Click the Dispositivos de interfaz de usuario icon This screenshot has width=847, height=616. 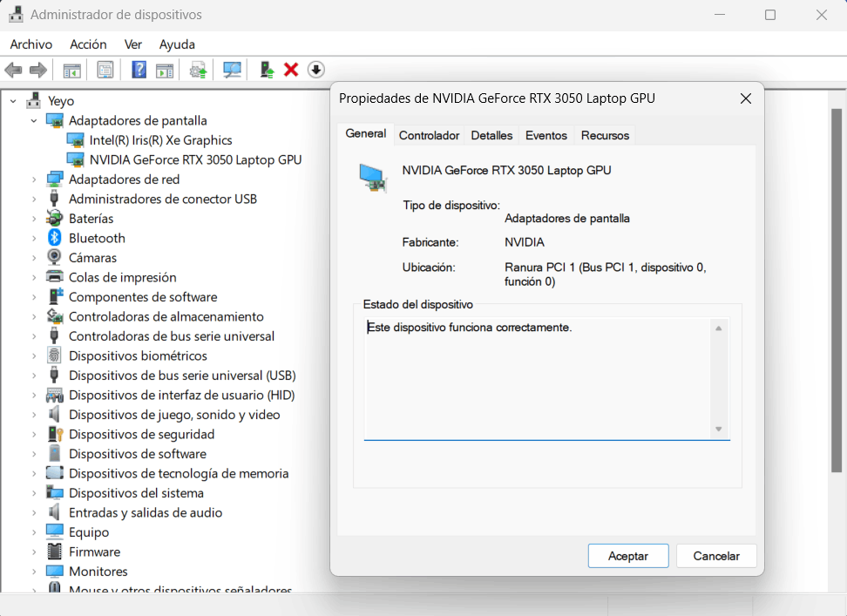[55, 395]
